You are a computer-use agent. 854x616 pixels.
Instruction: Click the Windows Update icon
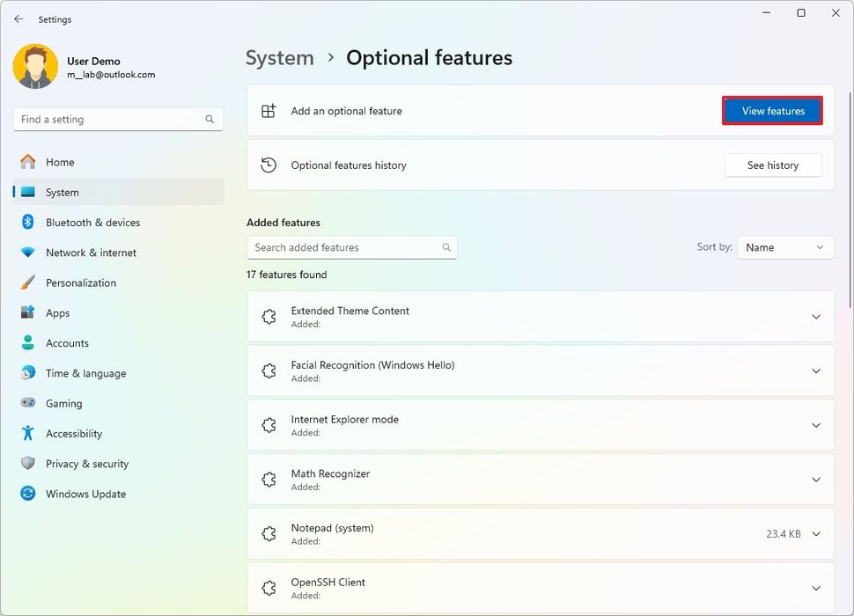(x=26, y=494)
